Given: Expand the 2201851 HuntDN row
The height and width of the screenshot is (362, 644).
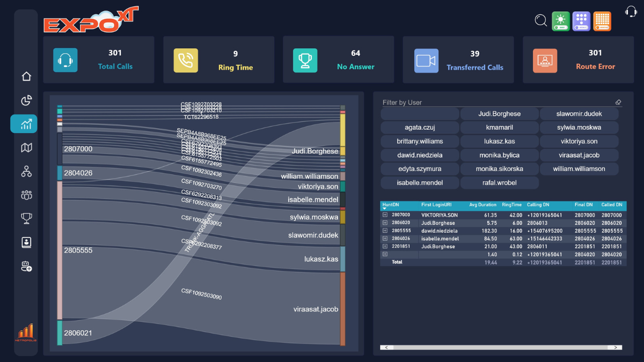Looking at the screenshot, I should pos(385,247).
